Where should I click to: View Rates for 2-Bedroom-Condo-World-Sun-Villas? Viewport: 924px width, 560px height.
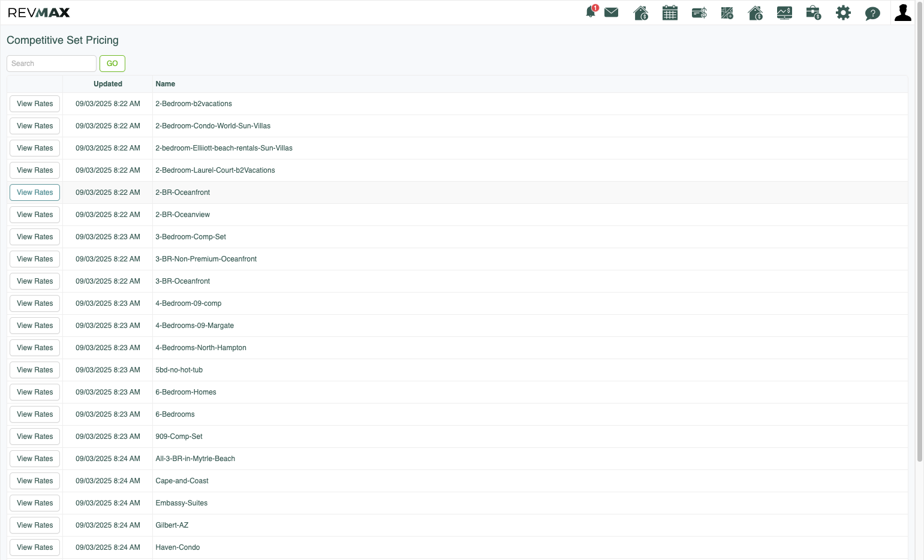coord(35,126)
